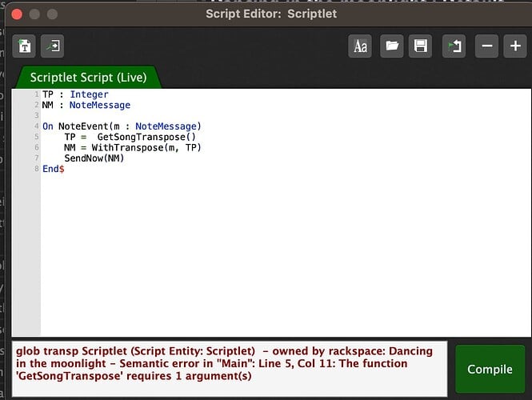Click the semantic error message box
This screenshot has height=400, width=532.
point(229,363)
